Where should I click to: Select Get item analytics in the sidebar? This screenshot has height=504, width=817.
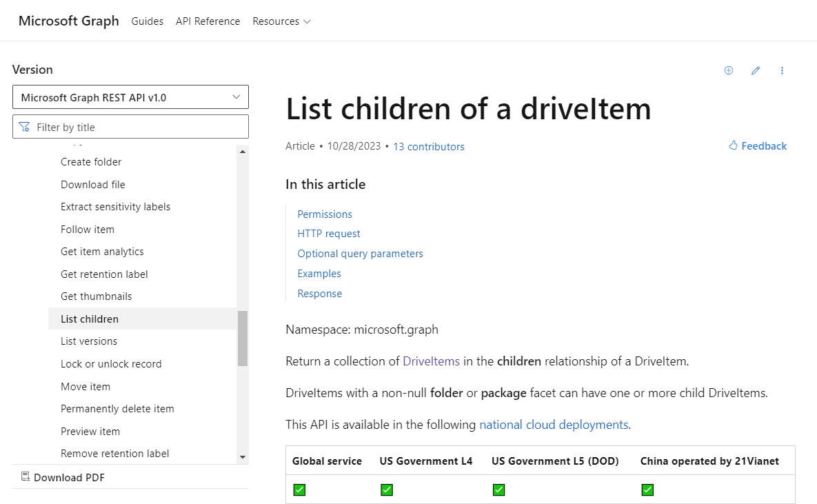(x=102, y=252)
